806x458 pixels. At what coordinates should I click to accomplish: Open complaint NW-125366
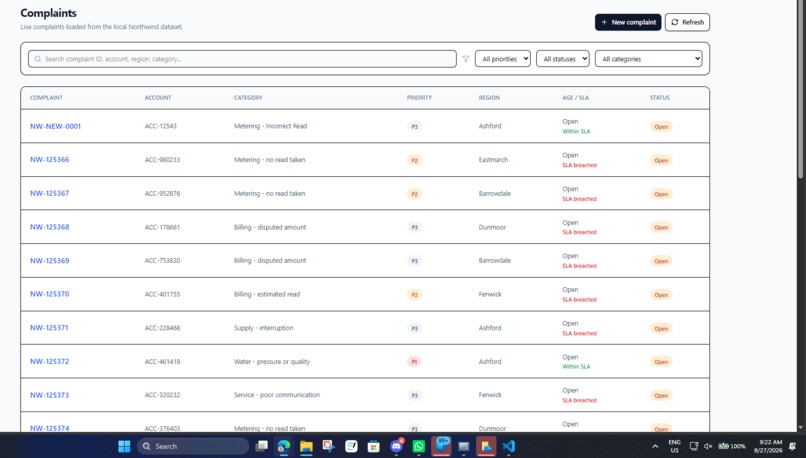(x=49, y=159)
